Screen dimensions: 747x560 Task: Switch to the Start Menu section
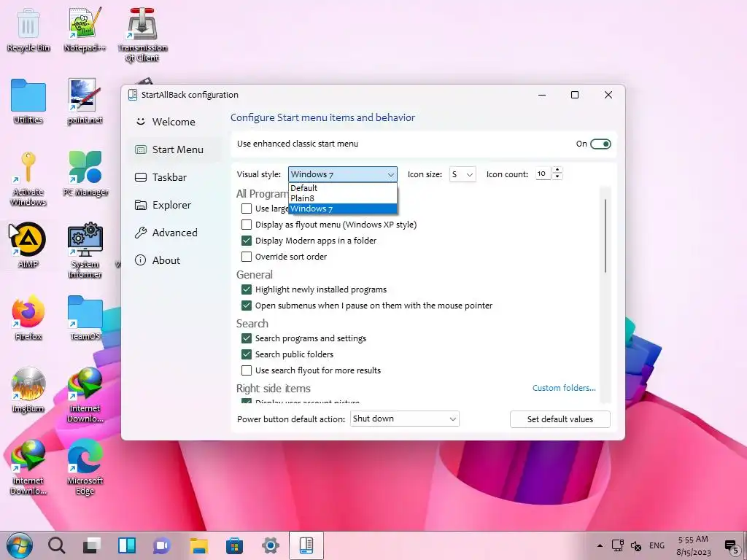click(x=174, y=149)
